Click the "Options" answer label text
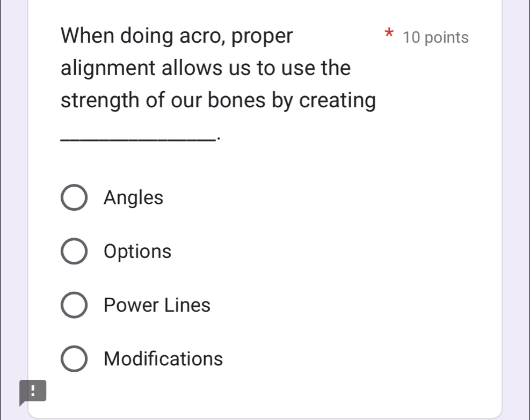530x420 pixels. [x=138, y=252]
